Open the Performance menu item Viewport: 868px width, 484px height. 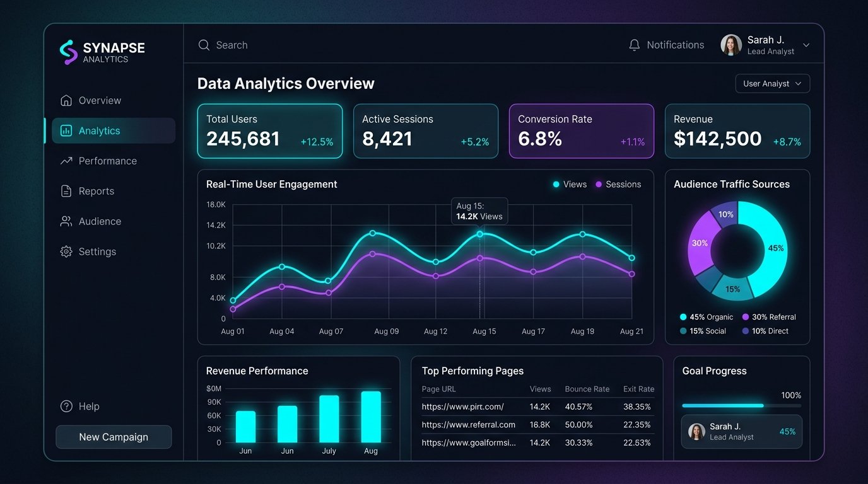tap(114, 161)
